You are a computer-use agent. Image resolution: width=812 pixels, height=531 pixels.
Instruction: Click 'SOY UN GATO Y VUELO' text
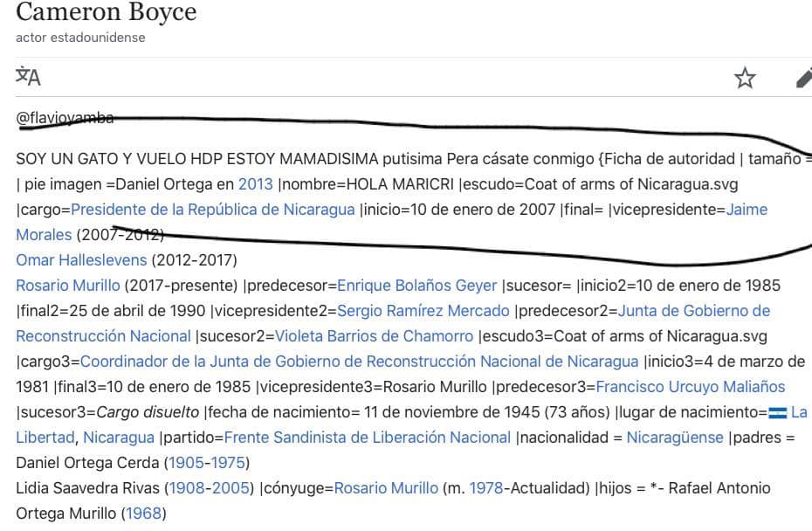pyautogui.click(x=101, y=159)
